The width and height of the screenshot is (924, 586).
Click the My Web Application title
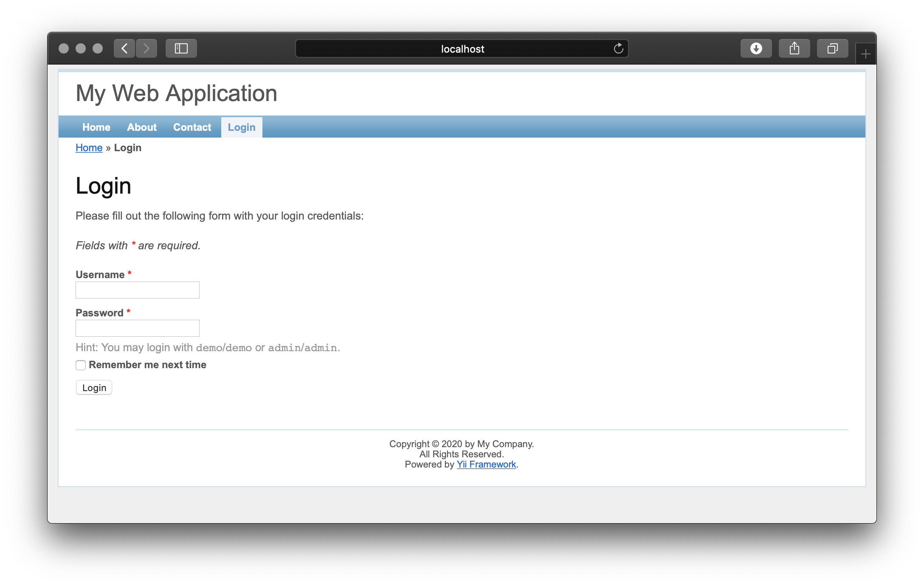[x=176, y=93]
